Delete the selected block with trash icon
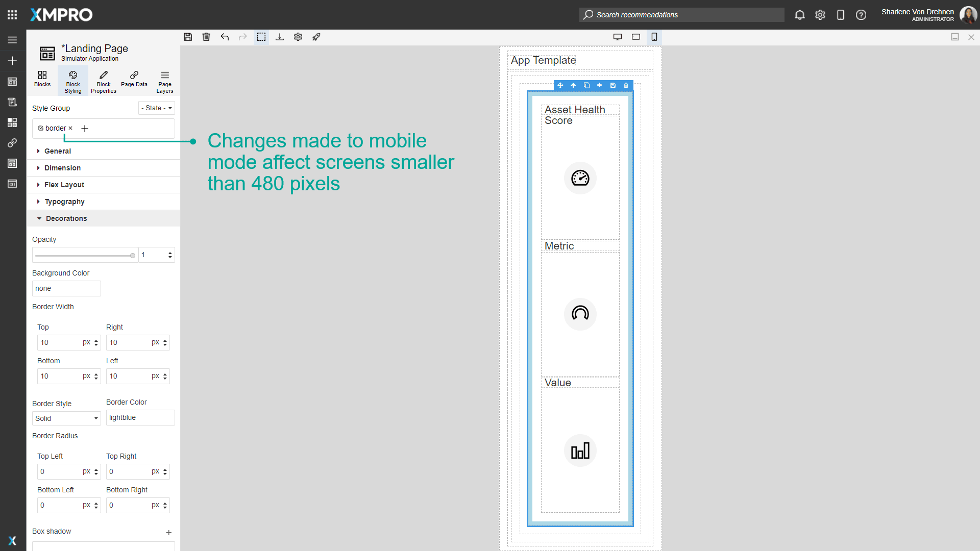Screen dimensions: 980x551 626,85
